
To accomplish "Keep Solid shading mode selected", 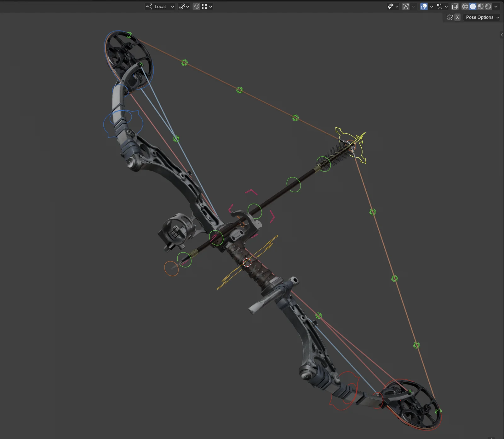I will [473, 7].
